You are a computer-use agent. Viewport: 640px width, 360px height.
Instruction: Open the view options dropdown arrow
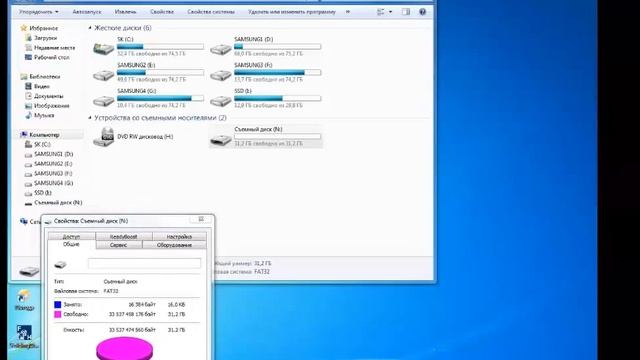(391, 12)
